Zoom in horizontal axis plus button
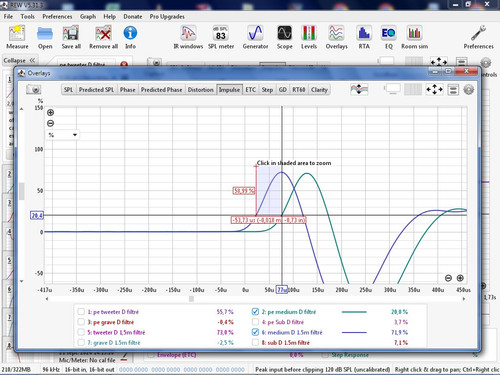Viewport: 500px width, 375px height. 460,278
